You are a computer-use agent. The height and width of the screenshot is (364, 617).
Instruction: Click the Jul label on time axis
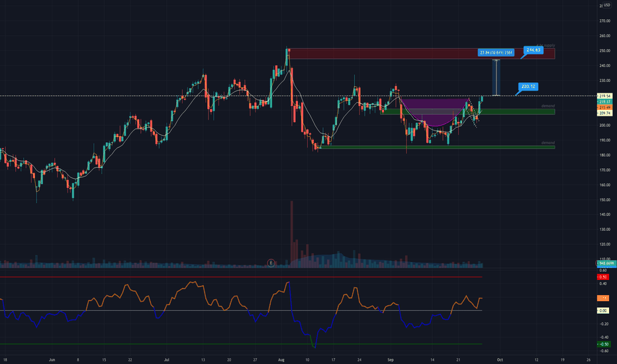167,359
